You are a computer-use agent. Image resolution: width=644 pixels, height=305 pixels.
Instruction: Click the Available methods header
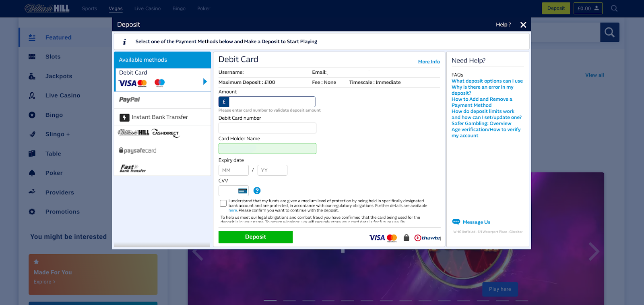click(x=163, y=60)
